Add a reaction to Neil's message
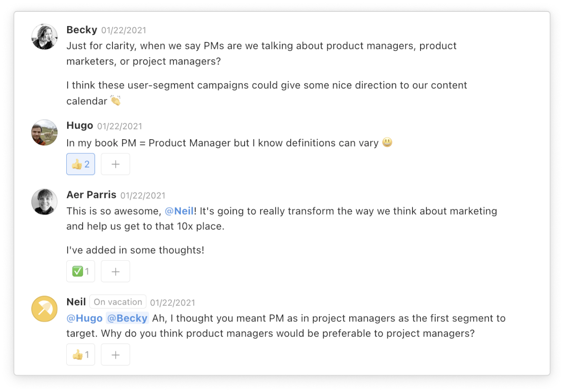The height and width of the screenshot is (392, 564). (x=115, y=354)
